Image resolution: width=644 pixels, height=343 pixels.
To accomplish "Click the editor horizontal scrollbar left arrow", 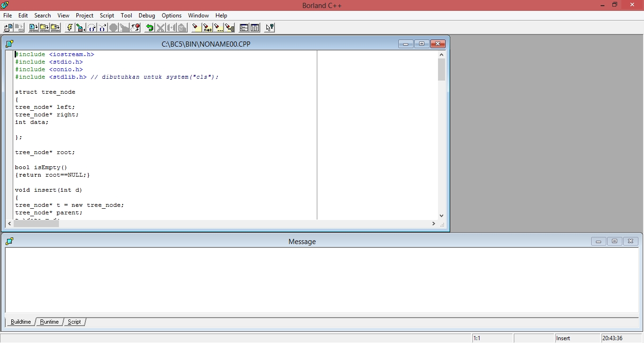I will click(x=10, y=224).
